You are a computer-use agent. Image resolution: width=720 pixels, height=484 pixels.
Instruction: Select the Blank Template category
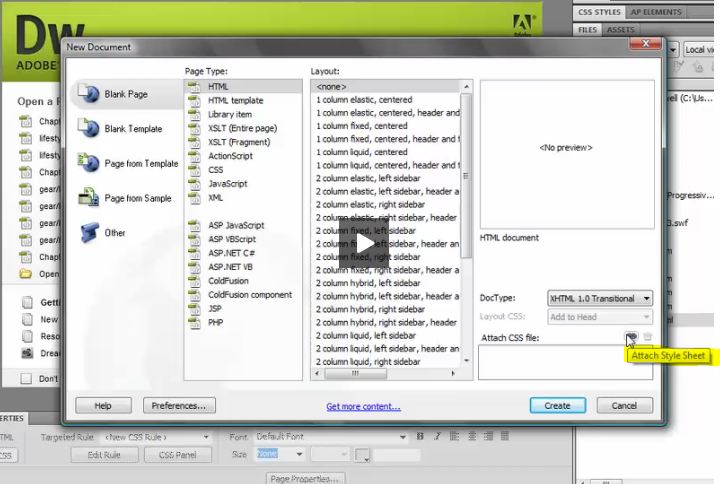(x=121, y=129)
